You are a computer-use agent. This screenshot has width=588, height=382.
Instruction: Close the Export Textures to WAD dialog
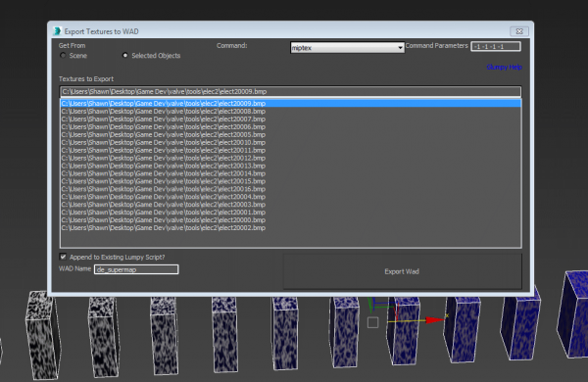[x=519, y=31]
